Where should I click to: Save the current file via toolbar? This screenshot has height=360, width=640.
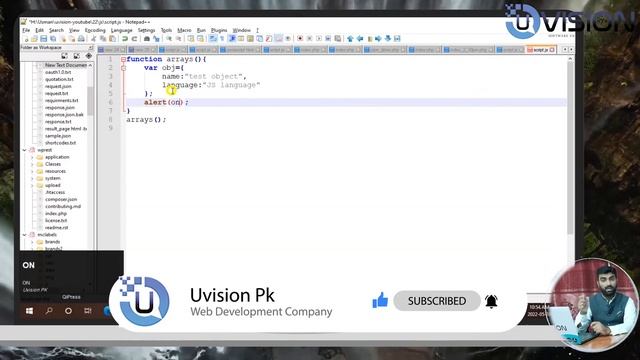coord(44,39)
